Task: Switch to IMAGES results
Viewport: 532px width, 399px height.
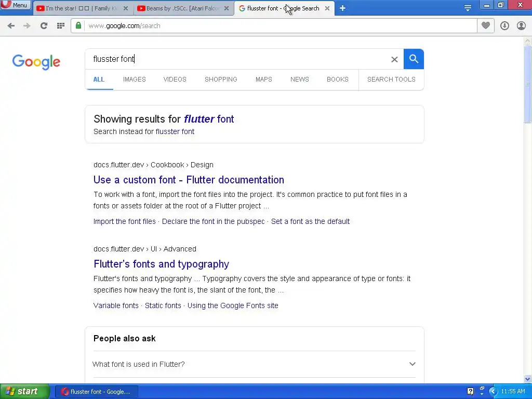Action: (135, 79)
